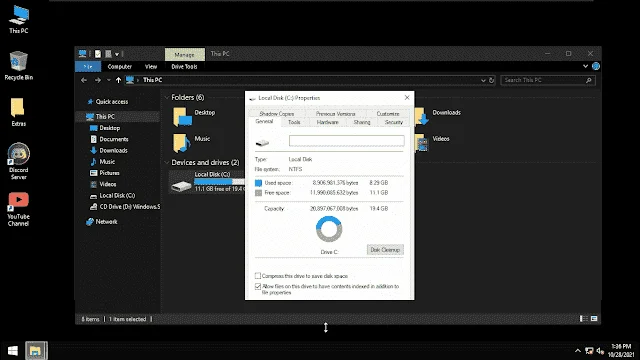Click the drive label text field
The image size is (640, 360).
(347, 141)
